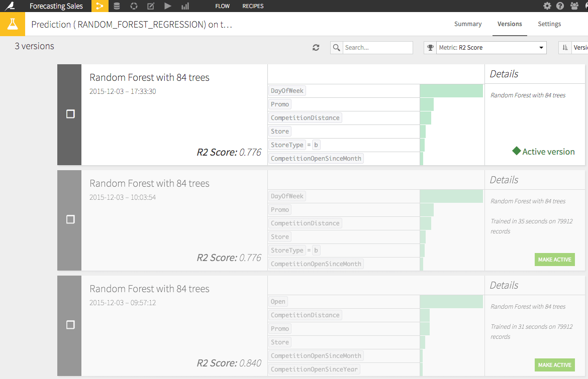Open the Metric: R2 Score dropdown
The width and height of the screenshot is (588, 379).
[491, 48]
